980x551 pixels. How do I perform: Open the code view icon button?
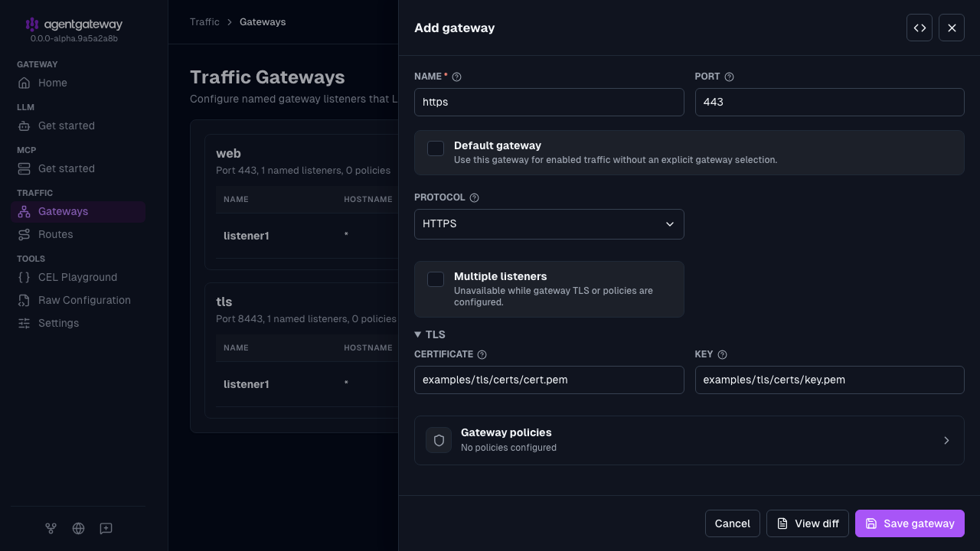pos(920,28)
